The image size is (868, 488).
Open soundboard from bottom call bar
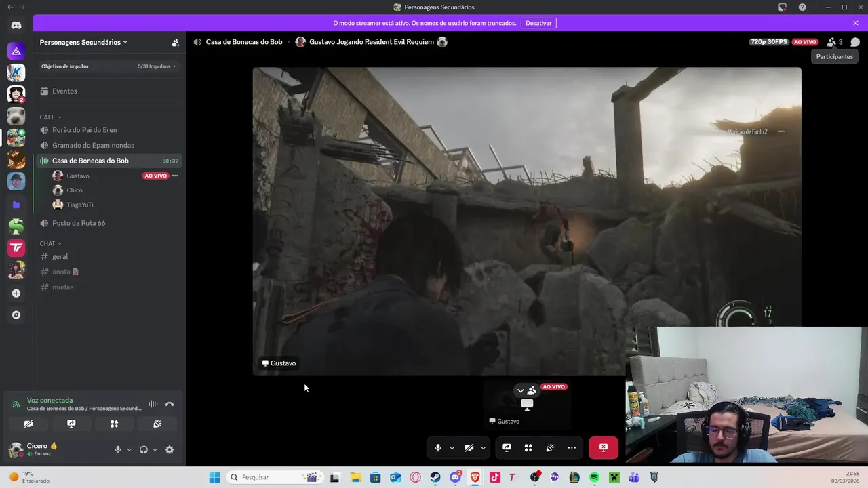click(550, 447)
